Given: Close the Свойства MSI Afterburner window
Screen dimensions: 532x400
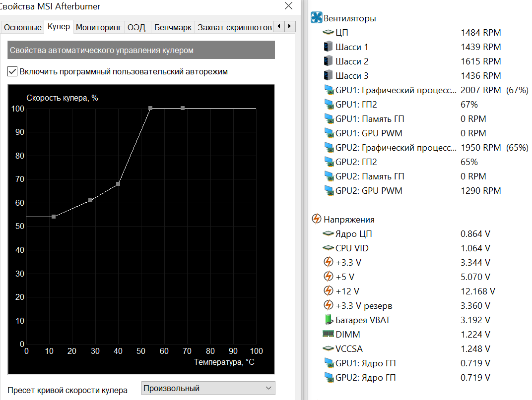Looking at the screenshot, I should (x=288, y=6).
